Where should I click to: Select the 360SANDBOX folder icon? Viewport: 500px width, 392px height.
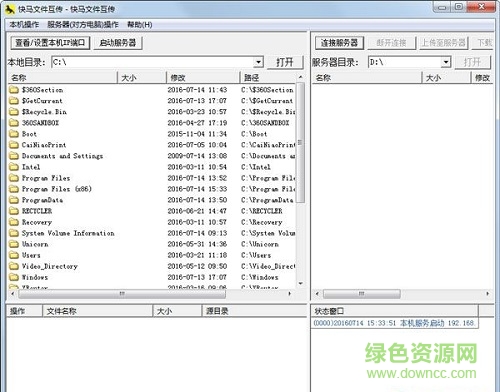tap(14, 123)
